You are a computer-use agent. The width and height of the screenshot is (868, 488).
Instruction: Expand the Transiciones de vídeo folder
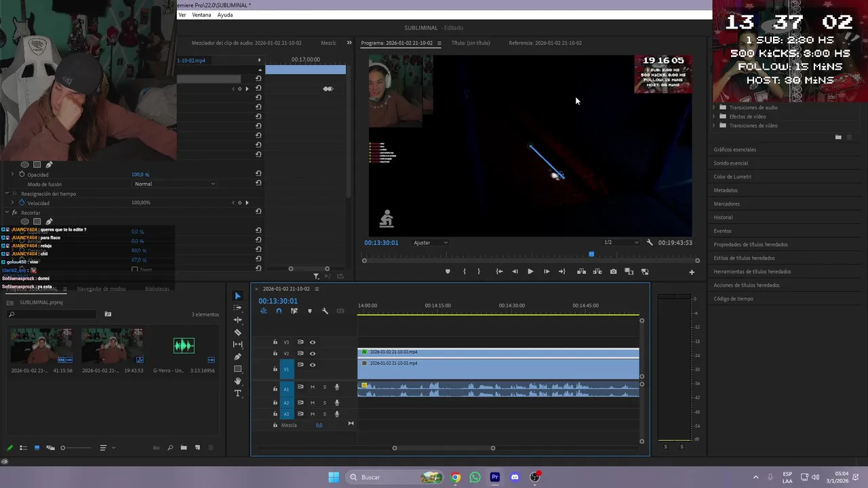click(714, 125)
